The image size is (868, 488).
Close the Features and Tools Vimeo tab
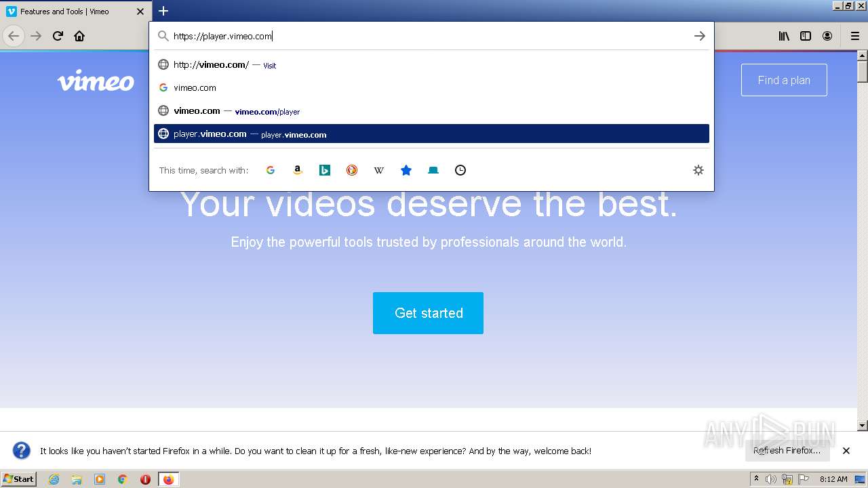point(140,12)
